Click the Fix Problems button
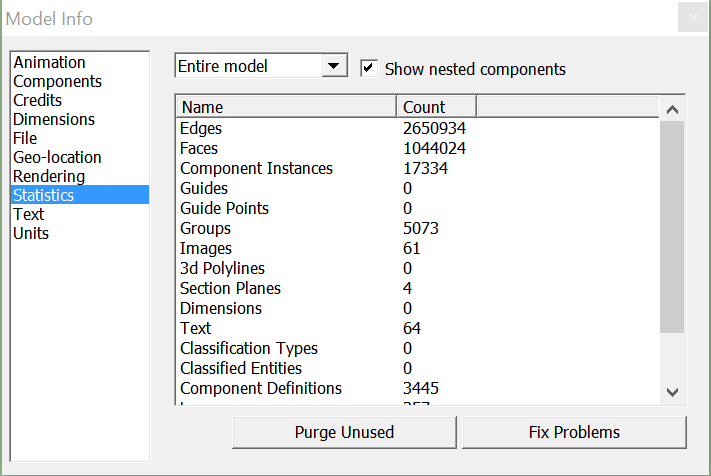 (x=574, y=432)
